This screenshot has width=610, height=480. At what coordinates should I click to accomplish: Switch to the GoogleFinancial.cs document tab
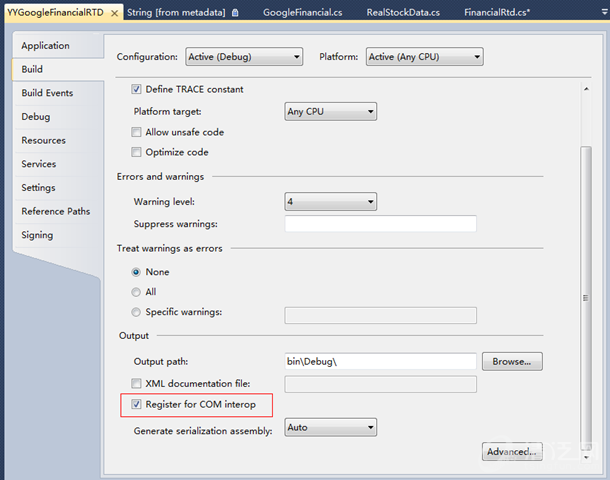coord(301,13)
